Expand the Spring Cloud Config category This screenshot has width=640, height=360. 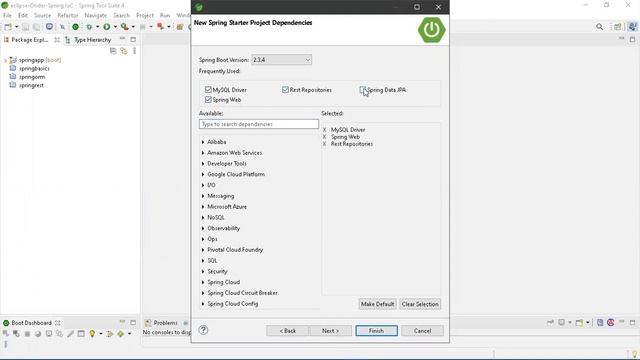203,304
